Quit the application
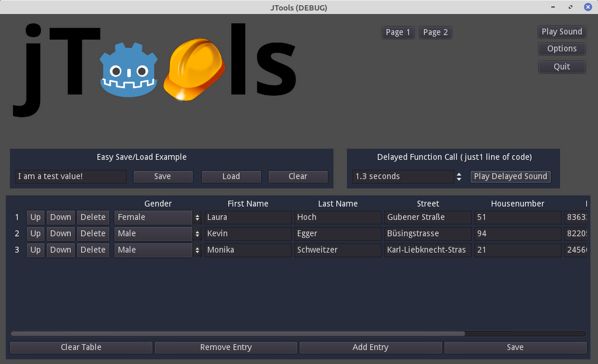The width and height of the screenshot is (598, 364). (x=562, y=66)
